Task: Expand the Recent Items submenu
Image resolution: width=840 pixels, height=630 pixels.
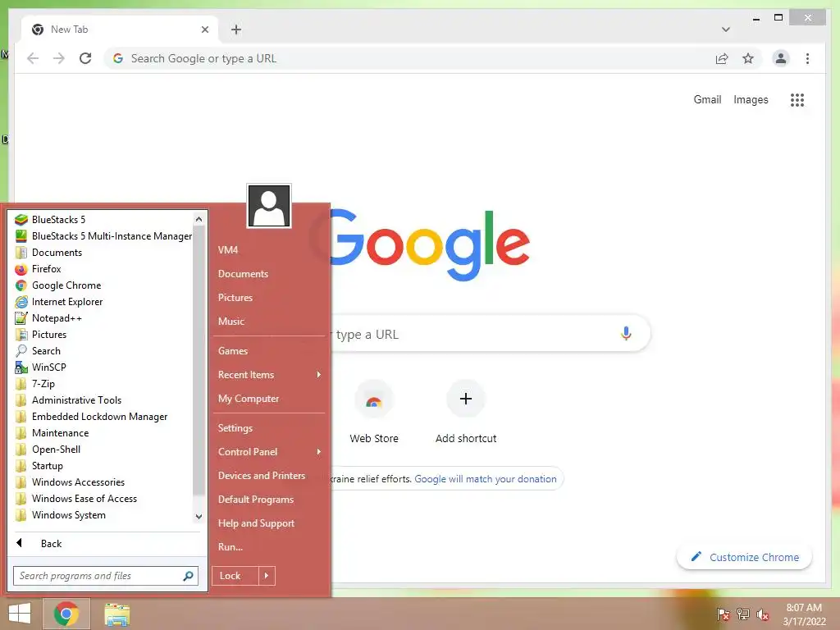Action: tap(269, 375)
